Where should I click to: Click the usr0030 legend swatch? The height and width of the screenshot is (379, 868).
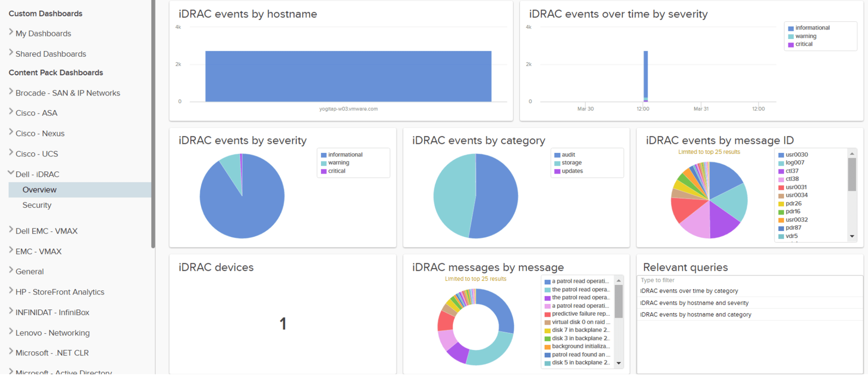781,155
